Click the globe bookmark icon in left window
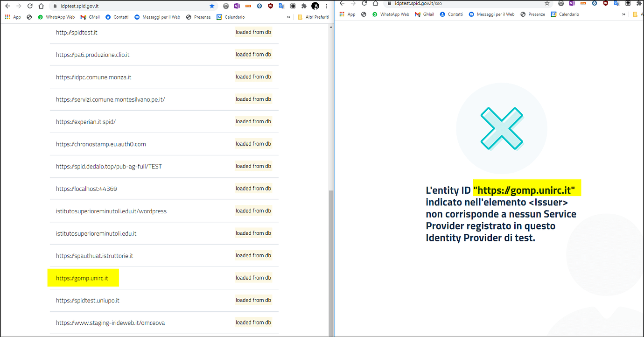This screenshot has height=337, width=644. [29, 17]
